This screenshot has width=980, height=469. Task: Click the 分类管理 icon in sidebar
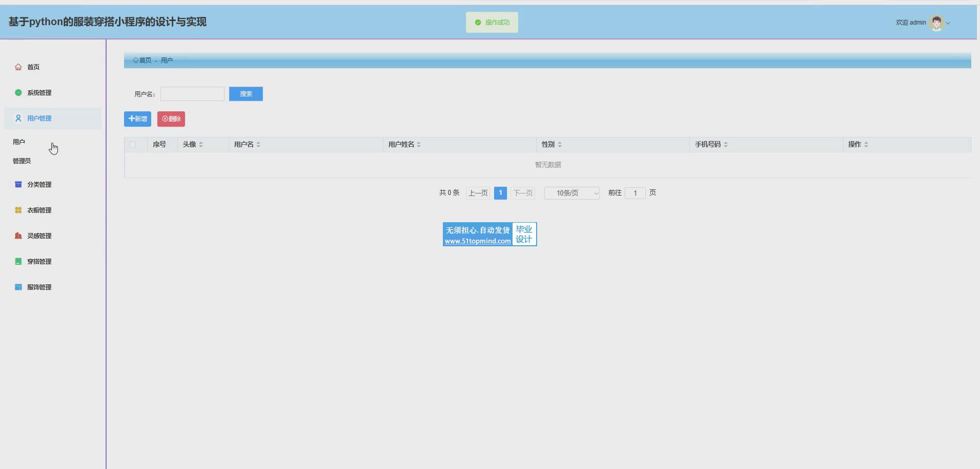click(18, 184)
